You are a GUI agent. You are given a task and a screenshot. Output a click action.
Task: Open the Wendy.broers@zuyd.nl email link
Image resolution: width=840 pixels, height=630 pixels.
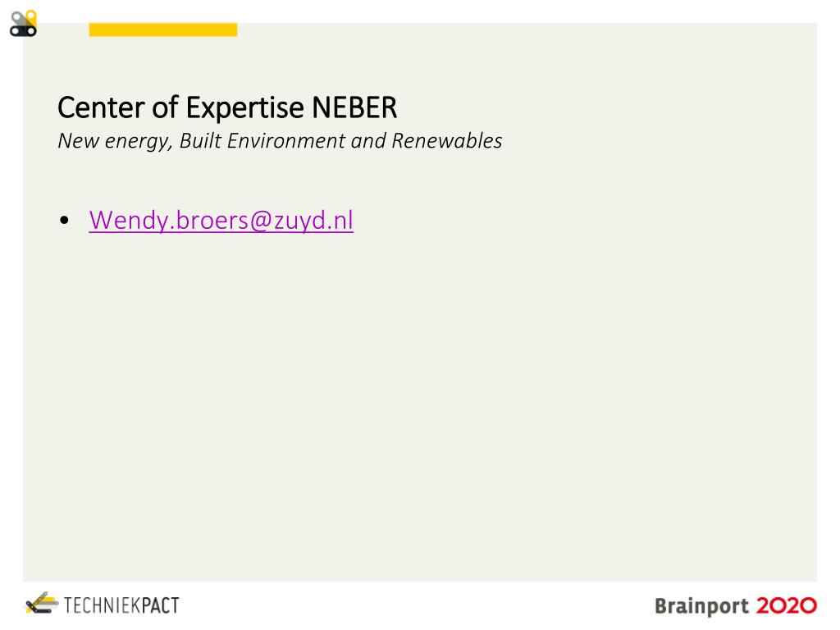pyautogui.click(x=221, y=220)
